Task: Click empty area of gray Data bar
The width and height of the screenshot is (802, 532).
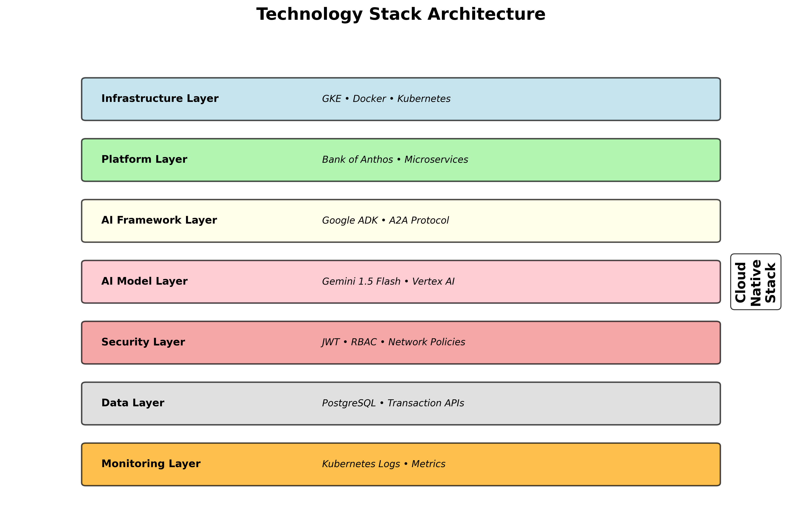Action: pyautogui.click(x=594, y=403)
